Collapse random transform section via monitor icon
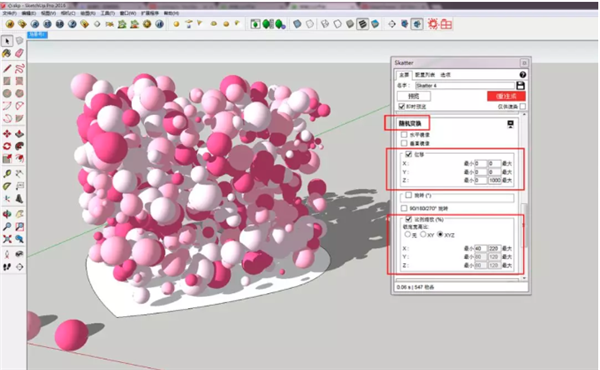 click(510, 124)
